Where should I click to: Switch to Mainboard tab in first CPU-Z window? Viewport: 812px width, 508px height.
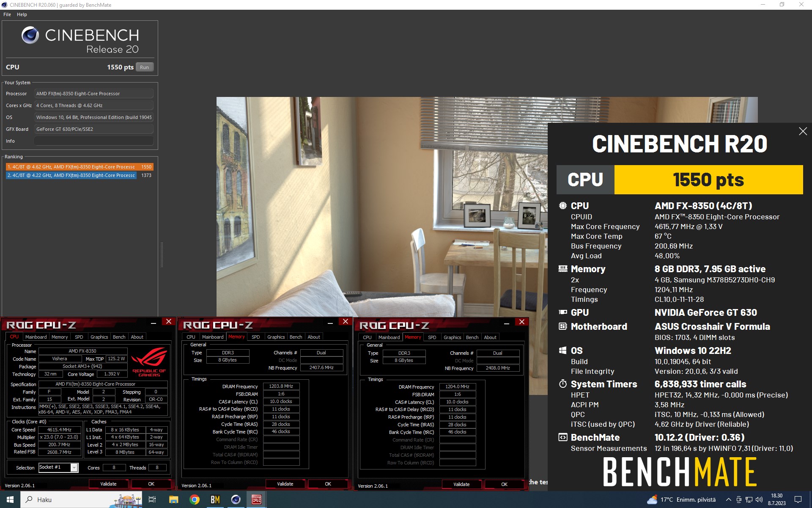36,337
